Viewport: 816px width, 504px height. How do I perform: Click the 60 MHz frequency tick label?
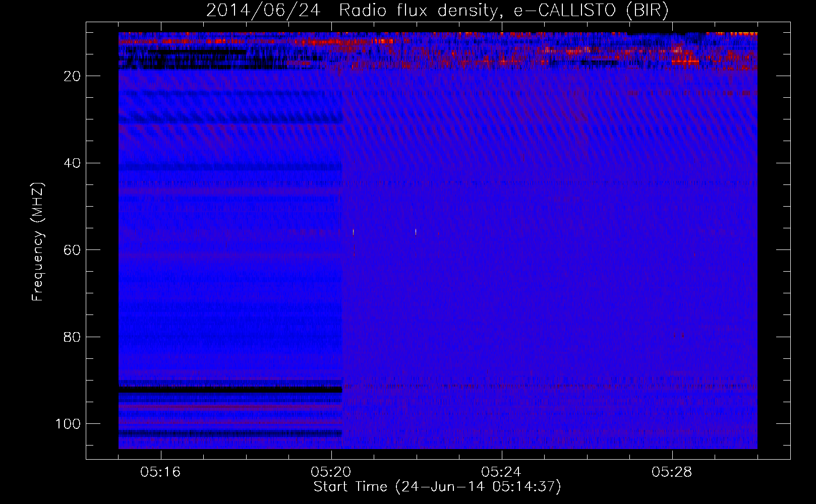point(73,250)
